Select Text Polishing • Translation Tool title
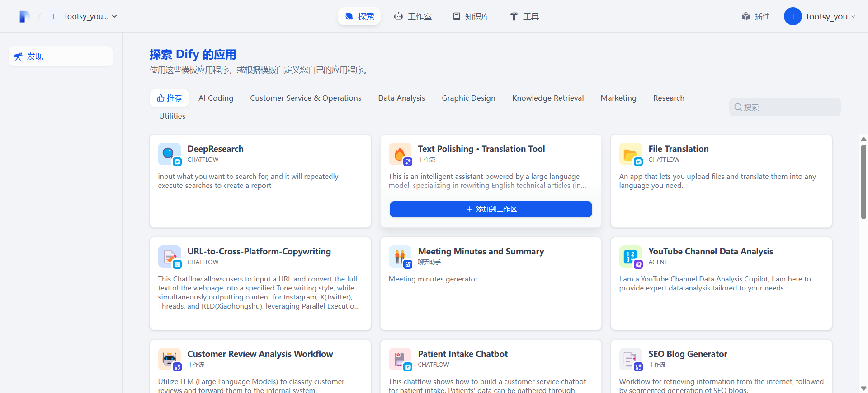This screenshot has width=868, height=393. [x=481, y=149]
